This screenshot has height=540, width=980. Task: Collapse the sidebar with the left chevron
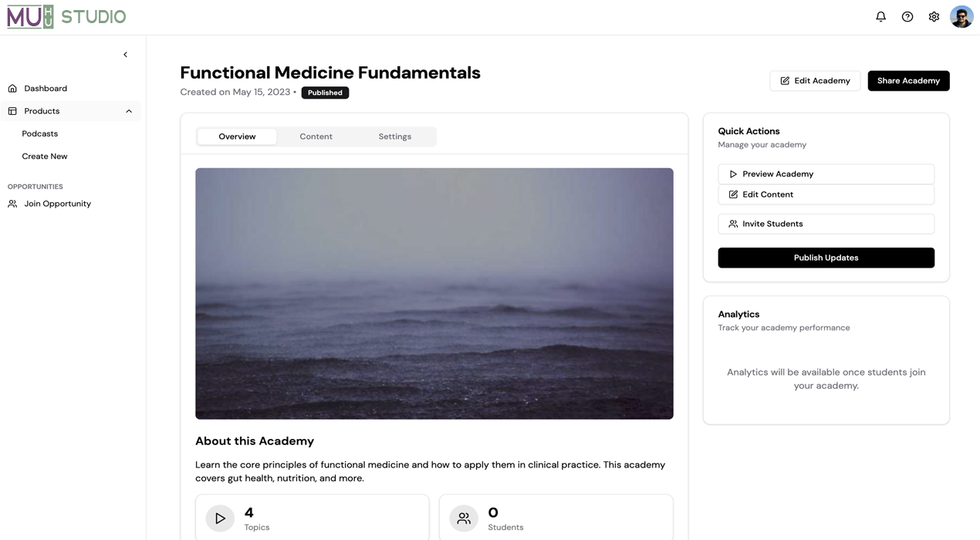(x=125, y=55)
